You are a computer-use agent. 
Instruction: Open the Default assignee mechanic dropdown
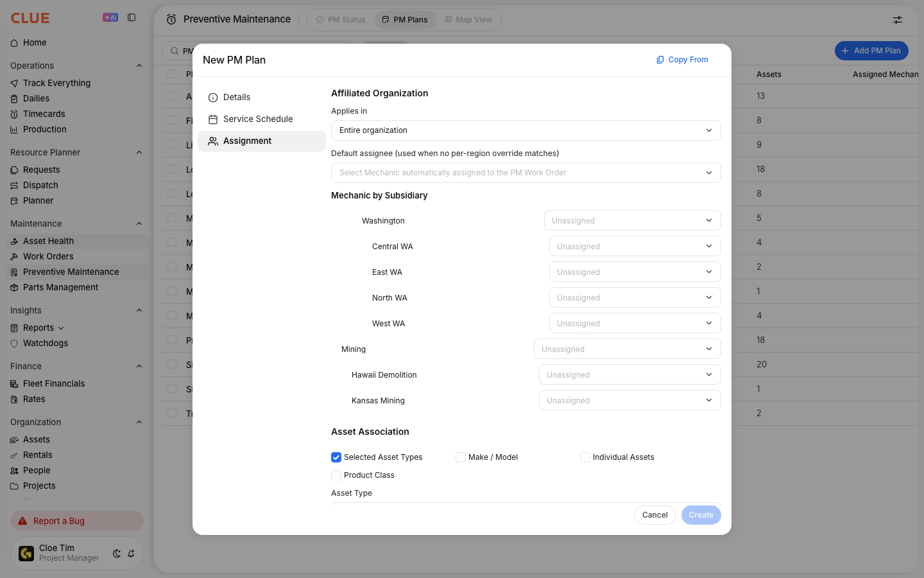pyautogui.click(x=526, y=173)
